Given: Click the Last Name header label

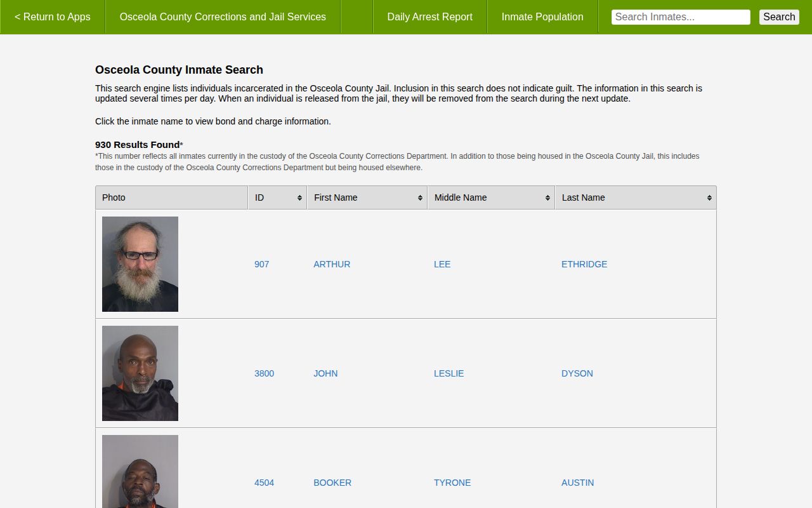Looking at the screenshot, I should coord(584,197).
